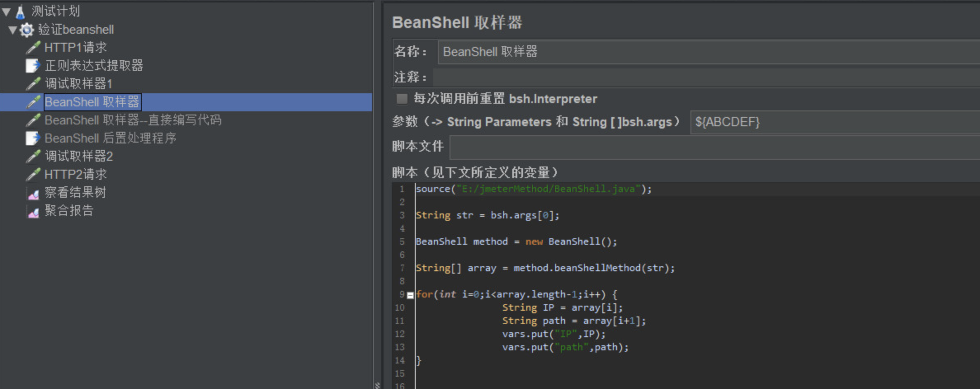Click the BeanShell 取样器 panel heading
This screenshot has height=389, width=980.
[457, 23]
